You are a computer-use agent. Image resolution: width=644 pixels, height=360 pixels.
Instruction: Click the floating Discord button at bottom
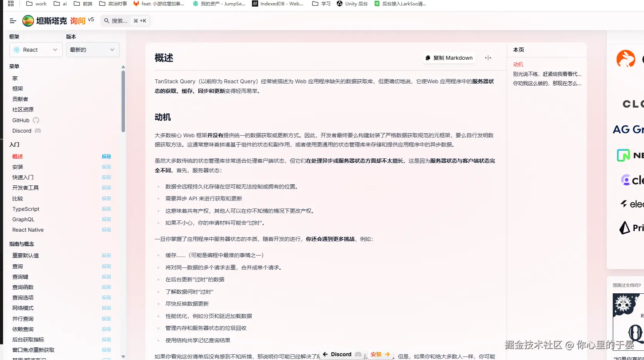coord(341,354)
